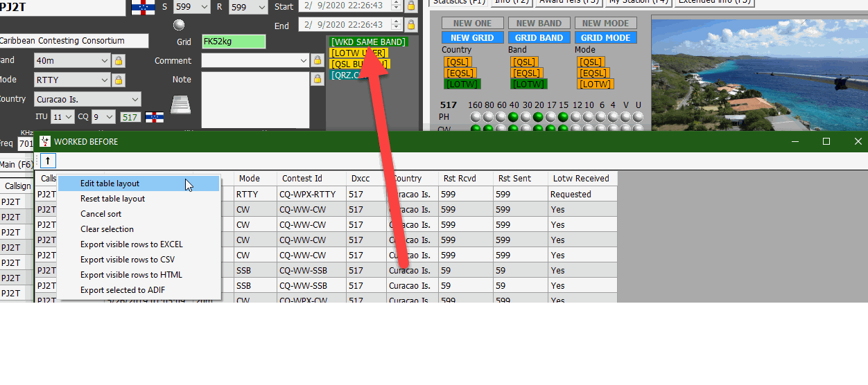Select Cancel sort menu entry

[x=139, y=214]
